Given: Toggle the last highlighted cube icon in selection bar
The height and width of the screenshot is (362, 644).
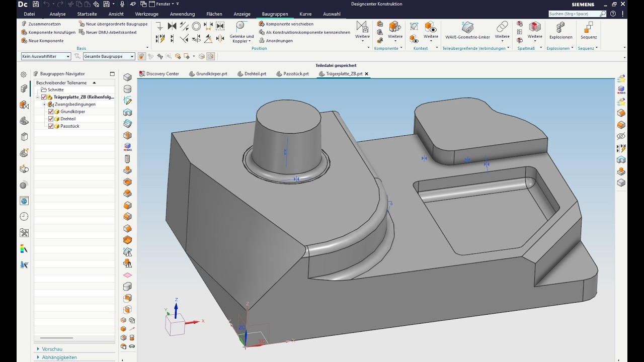Looking at the screenshot, I should (211, 56).
